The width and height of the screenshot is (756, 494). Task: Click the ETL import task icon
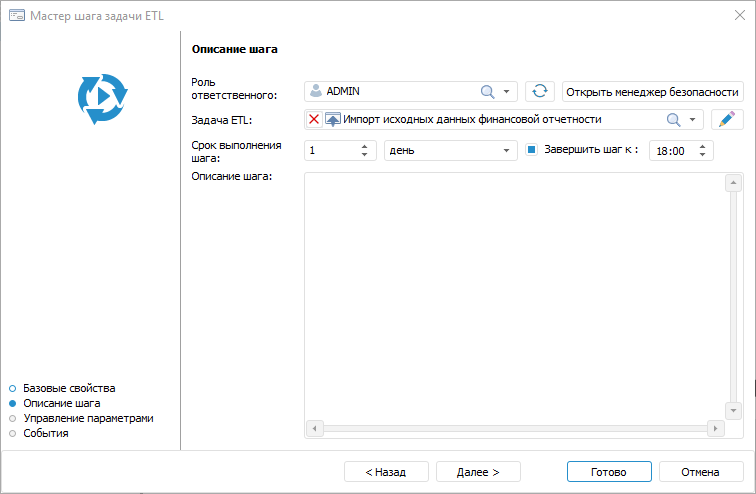[333, 120]
